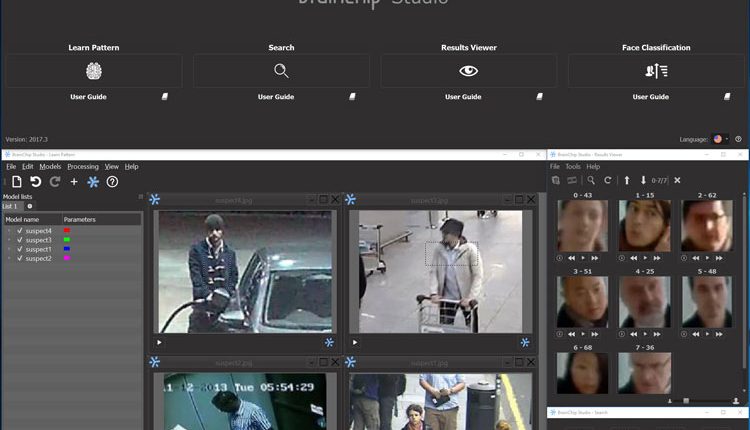Click the Parameters column header
The height and width of the screenshot is (430, 750).
(x=102, y=220)
